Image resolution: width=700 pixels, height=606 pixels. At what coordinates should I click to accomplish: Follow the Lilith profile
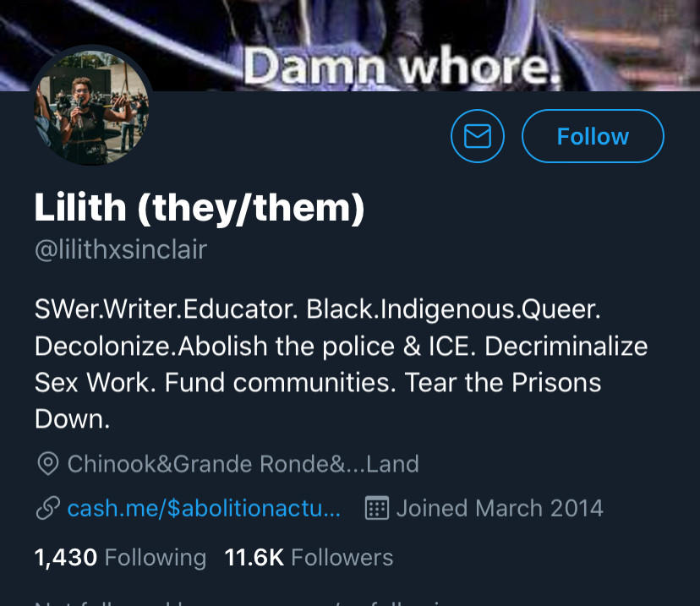click(x=593, y=136)
